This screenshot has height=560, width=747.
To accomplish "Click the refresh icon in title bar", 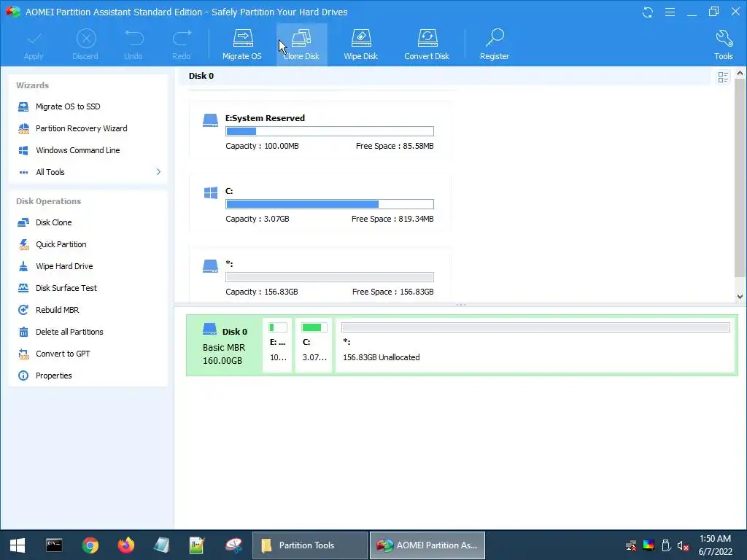I will (x=648, y=12).
